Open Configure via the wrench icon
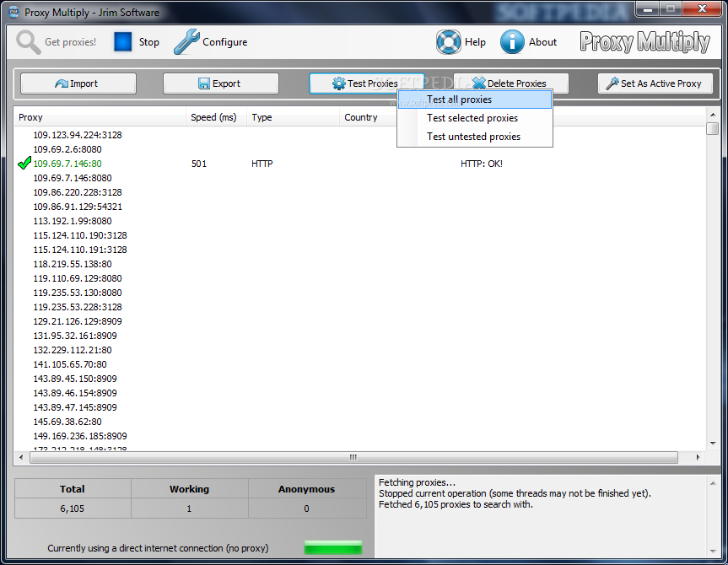728x565 pixels. pos(186,42)
